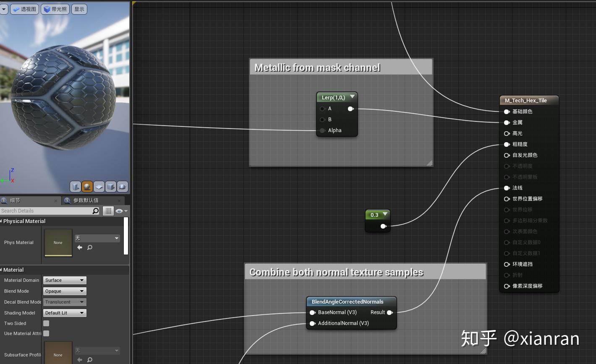Open the Material Domain Surface combo box

[64, 280]
